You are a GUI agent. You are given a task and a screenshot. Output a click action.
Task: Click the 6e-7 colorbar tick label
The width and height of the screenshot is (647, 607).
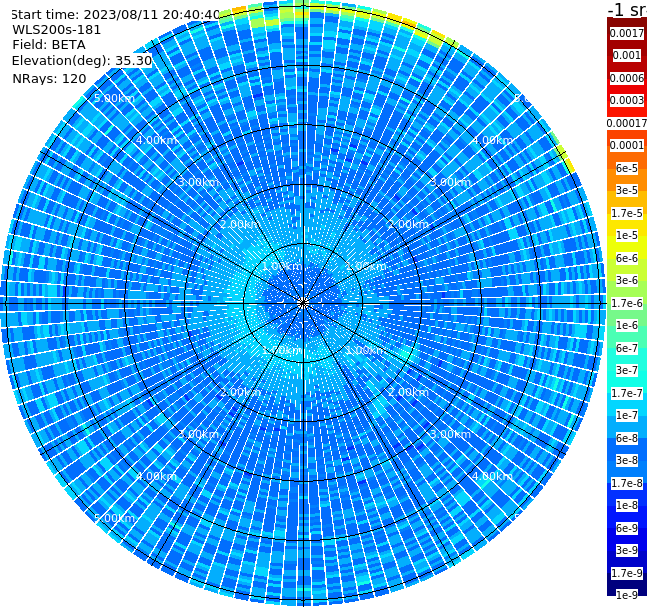pyautogui.click(x=627, y=348)
